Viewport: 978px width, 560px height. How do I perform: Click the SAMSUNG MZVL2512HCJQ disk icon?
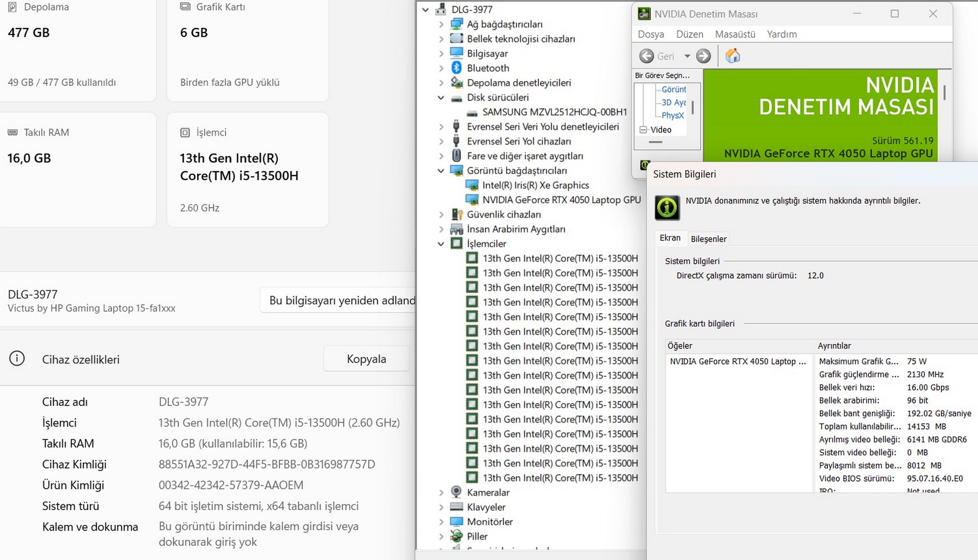(x=472, y=113)
